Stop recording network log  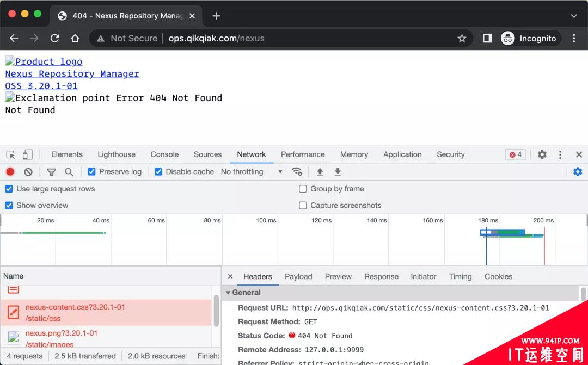pyautogui.click(x=10, y=172)
